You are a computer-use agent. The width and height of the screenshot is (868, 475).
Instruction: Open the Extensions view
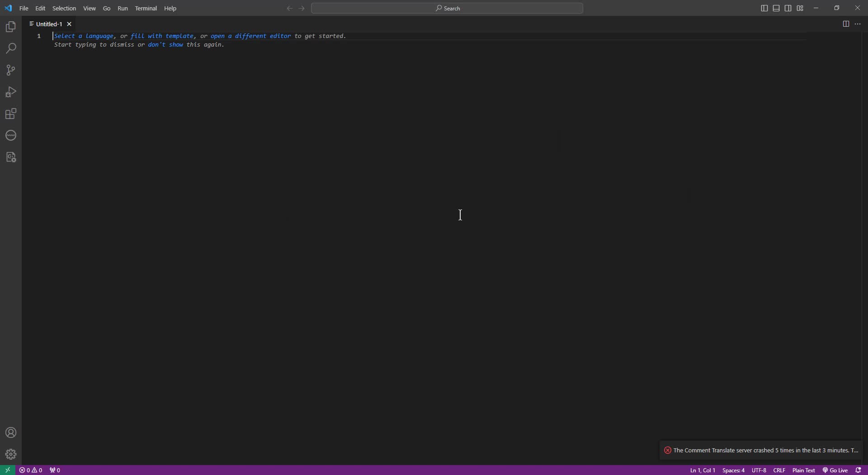click(x=11, y=114)
